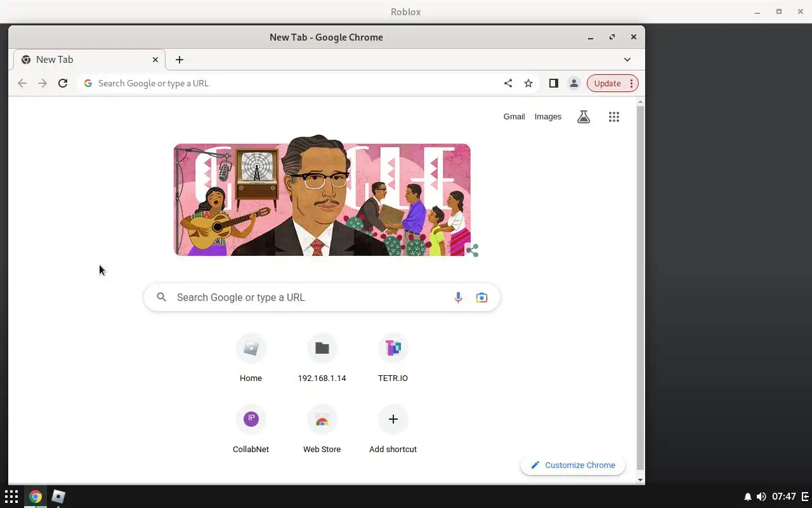Click the forward navigation arrow
This screenshot has width=812, height=508.
tap(43, 83)
